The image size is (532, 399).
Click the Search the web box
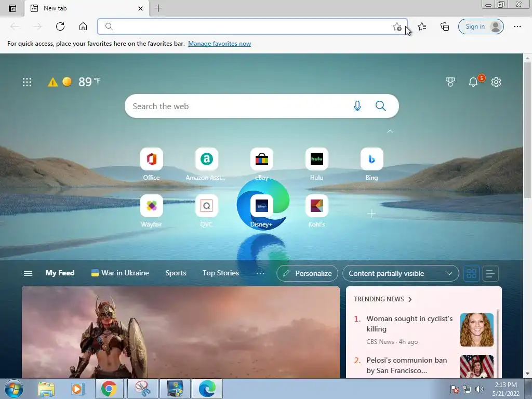point(262,106)
